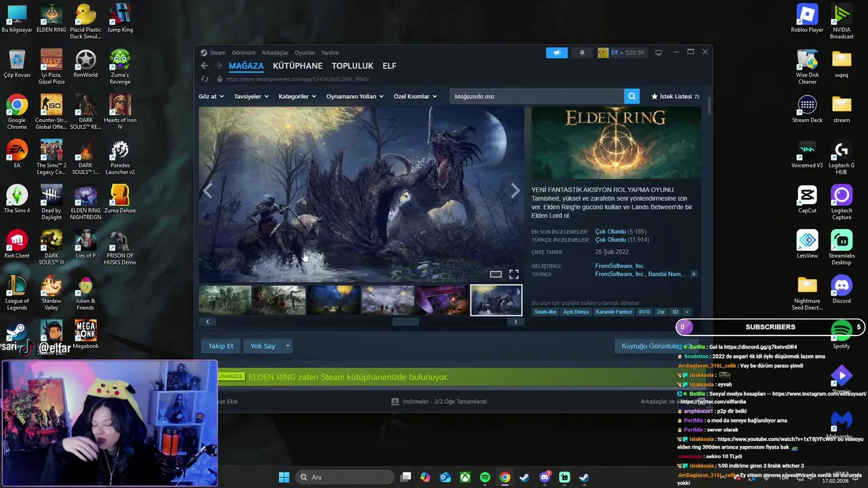Expand the Tavsiyeler dropdown
868x488 pixels.
[251, 96]
